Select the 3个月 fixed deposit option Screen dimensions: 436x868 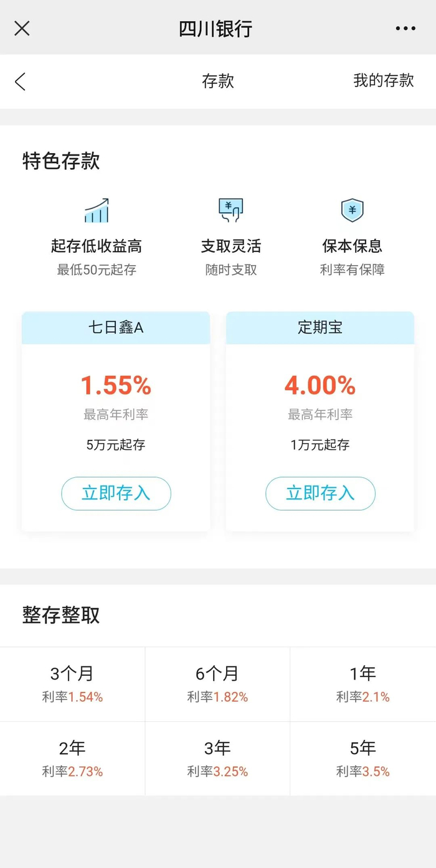[72, 683]
